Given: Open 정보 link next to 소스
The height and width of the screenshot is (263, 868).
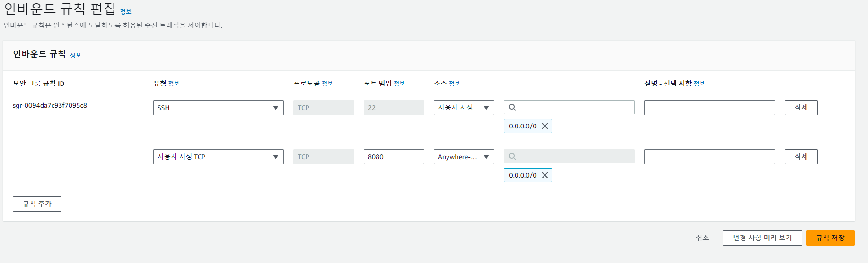Looking at the screenshot, I should click(455, 84).
